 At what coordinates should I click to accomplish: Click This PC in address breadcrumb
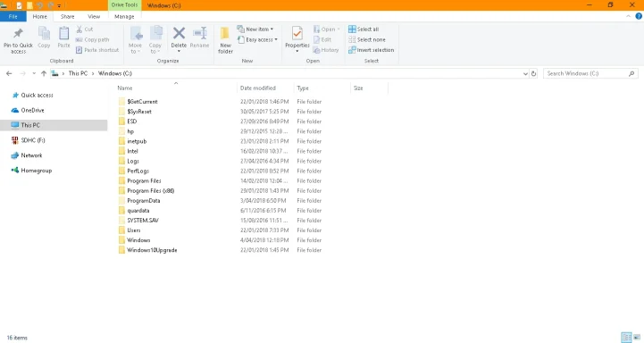[x=78, y=73]
